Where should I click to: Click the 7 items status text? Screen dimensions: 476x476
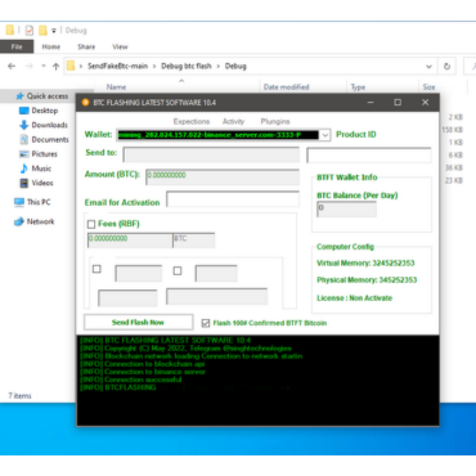(x=20, y=396)
